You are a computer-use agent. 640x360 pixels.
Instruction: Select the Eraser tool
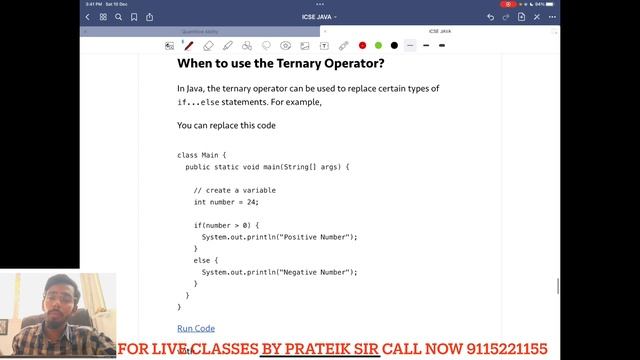pos(208,46)
